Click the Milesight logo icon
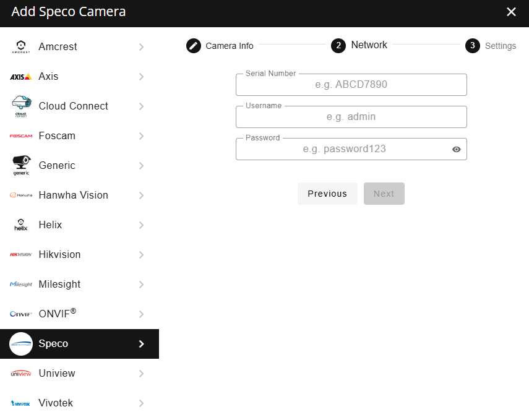The image size is (529, 420). point(21,284)
